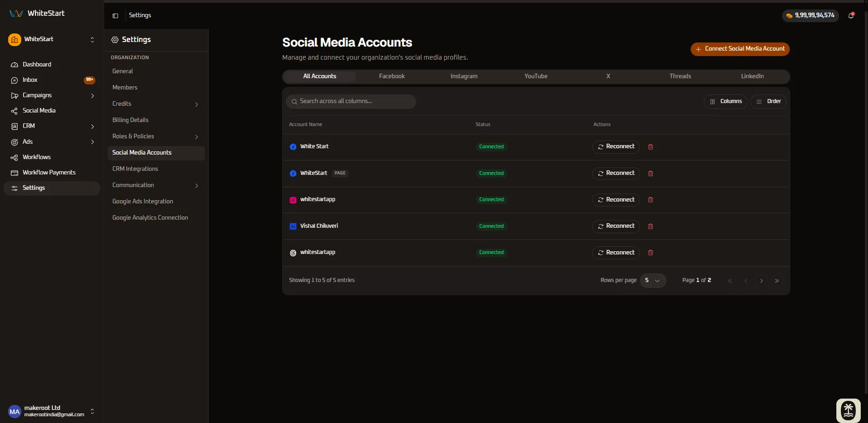Screen dimensions: 868x423
Task: Click the search across all columns field
Action: pos(351,102)
